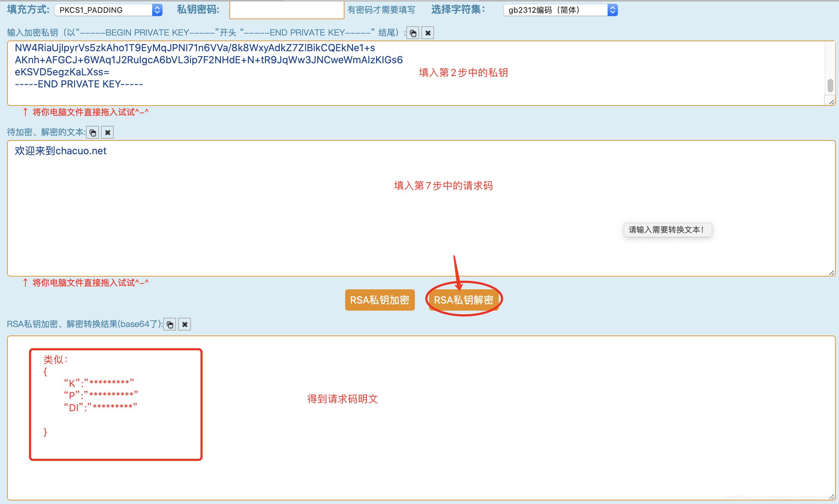The width and height of the screenshot is (839, 504).
Task: Copy the private key text
Action: (413, 33)
